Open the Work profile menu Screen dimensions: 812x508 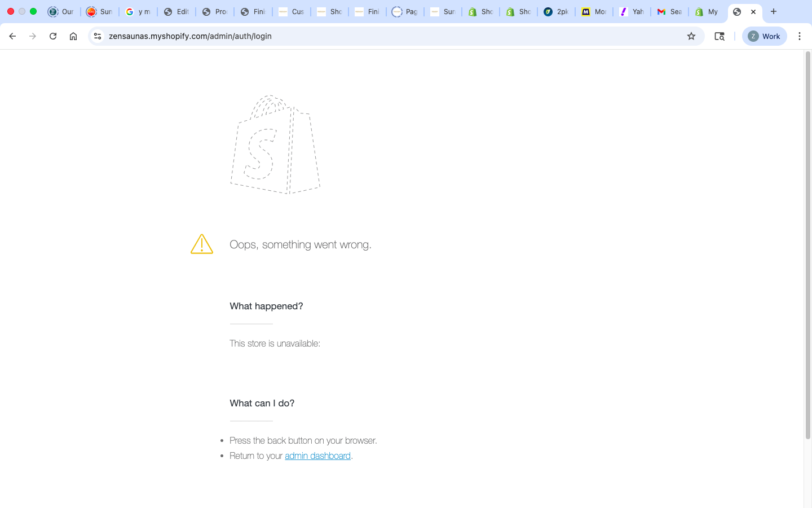tap(764, 36)
